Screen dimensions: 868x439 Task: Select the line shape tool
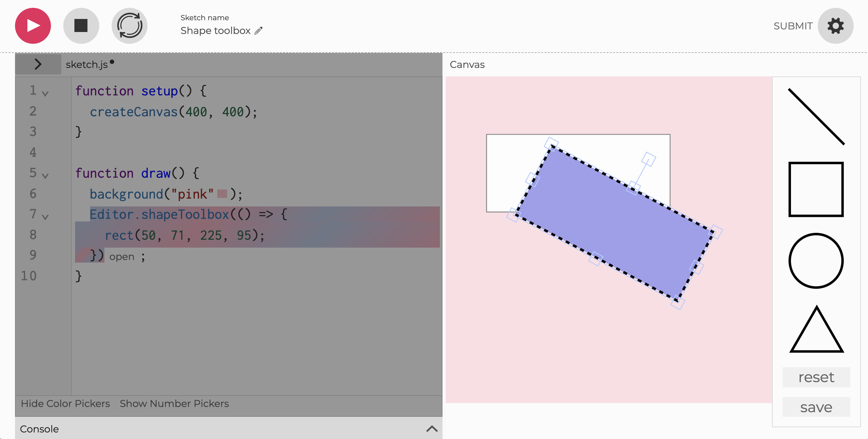[x=816, y=117]
